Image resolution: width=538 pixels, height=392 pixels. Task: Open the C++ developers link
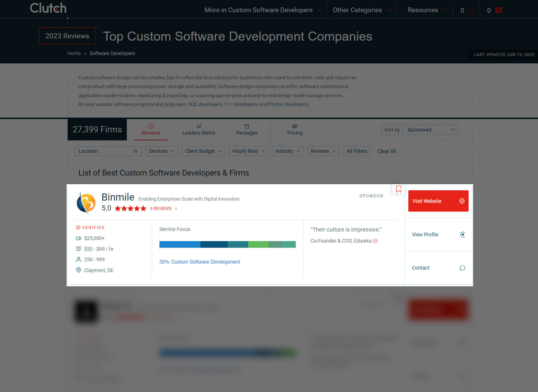tap(241, 104)
